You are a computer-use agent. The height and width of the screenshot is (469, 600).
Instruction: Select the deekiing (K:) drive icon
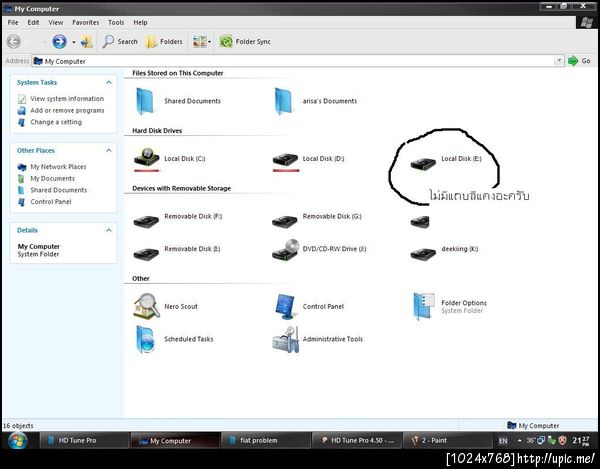[423, 254]
